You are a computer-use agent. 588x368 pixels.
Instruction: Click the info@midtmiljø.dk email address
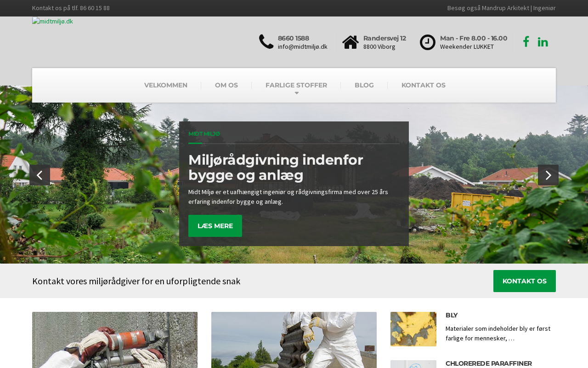point(303,46)
